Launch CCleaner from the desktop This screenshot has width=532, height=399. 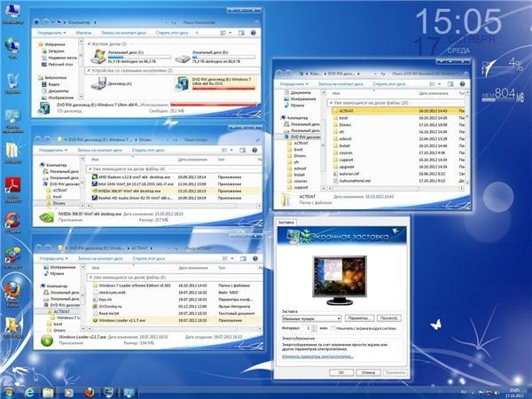coord(12,223)
